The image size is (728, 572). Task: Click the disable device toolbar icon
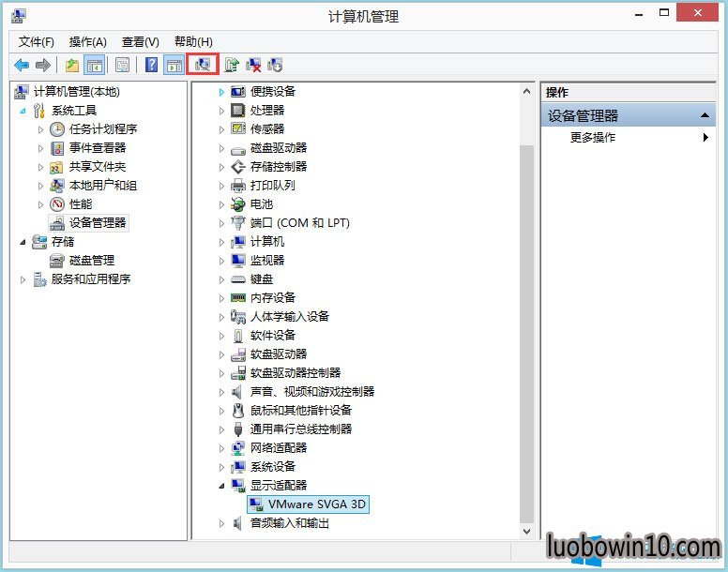pos(275,65)
